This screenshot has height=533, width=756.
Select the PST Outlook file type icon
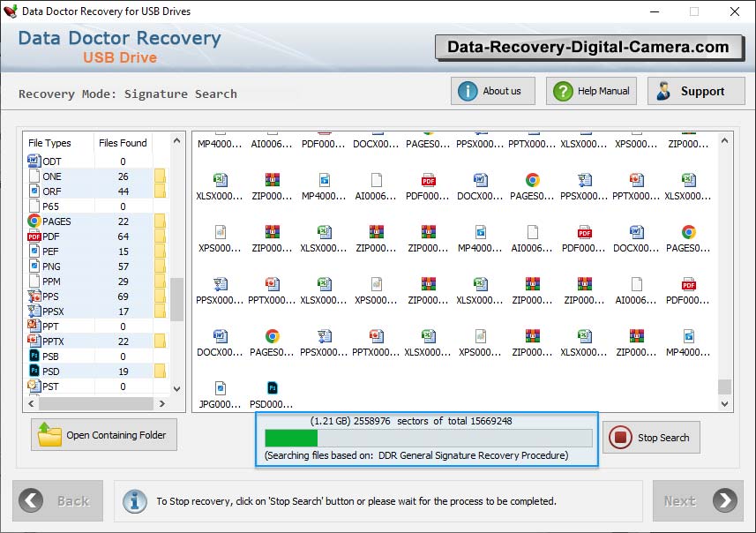click(x=34, y=386)
